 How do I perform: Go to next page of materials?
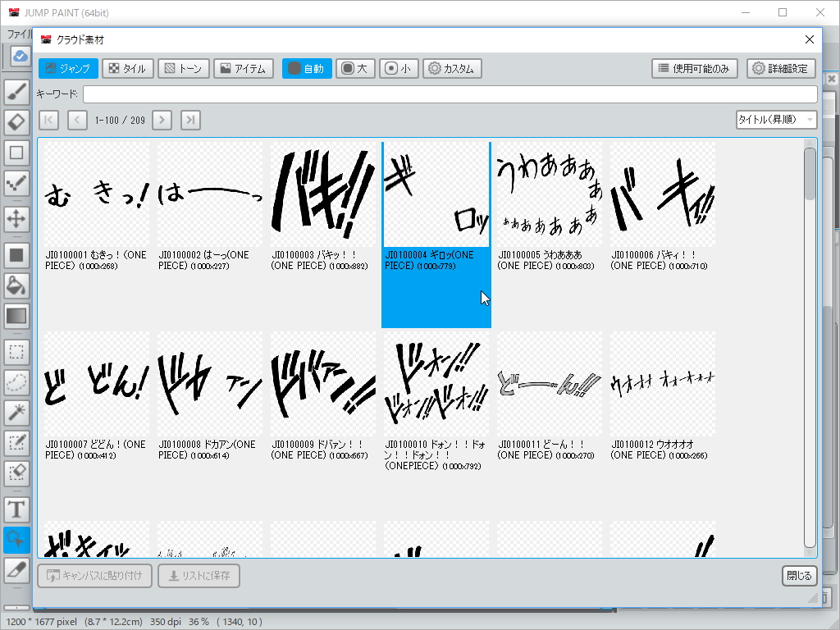(162, 120)
